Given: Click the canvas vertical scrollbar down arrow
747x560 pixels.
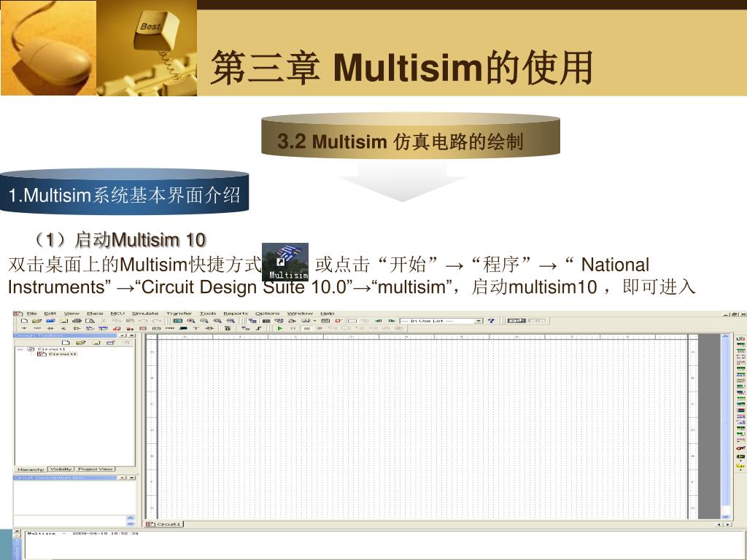Looking at the screenshot, I should pos(726,517).
